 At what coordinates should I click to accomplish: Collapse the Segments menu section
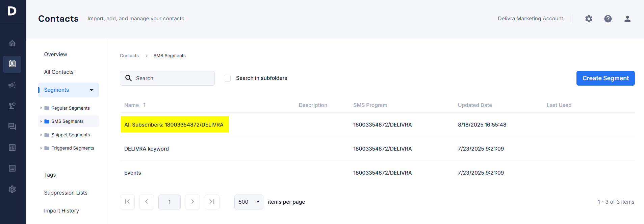tap(92, 90)
